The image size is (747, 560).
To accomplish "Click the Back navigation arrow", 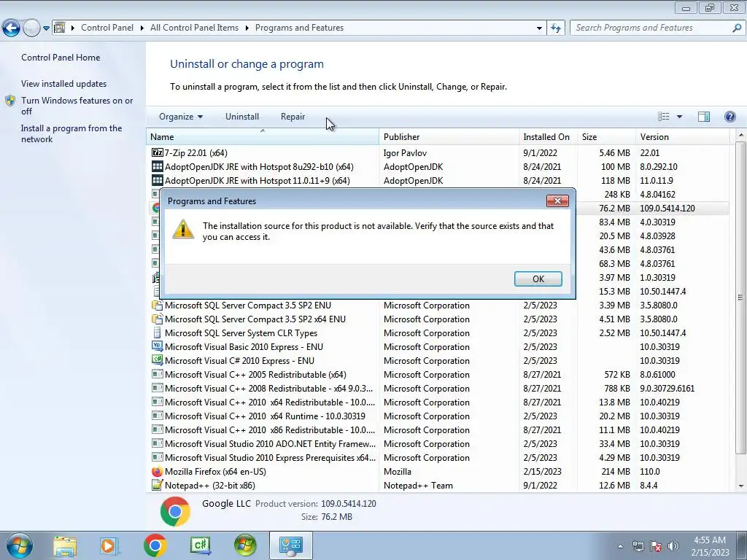I will coord(12,28).
